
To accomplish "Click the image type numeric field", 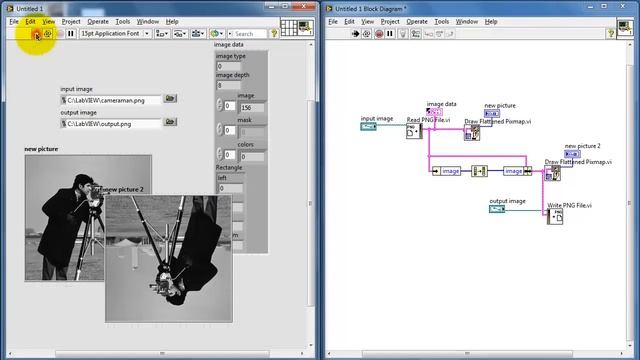I will (x=229, y=66).
